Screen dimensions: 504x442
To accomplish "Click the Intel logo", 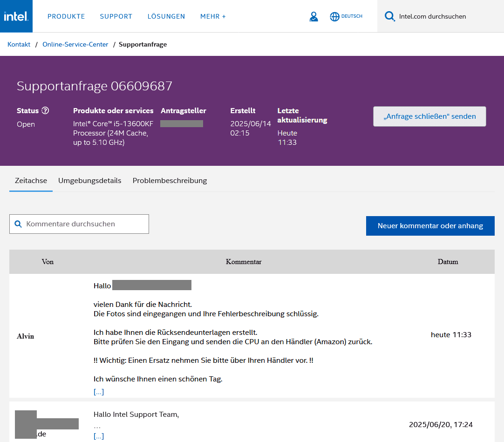I will click(x=16, y=16).
